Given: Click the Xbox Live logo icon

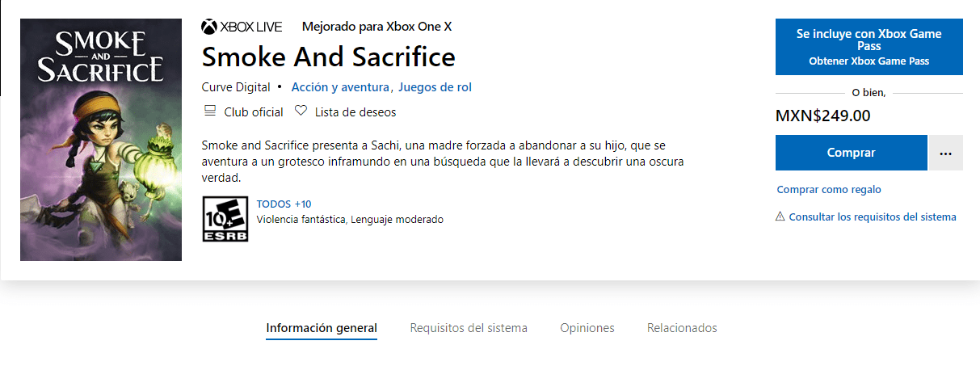Looking at the screenshot, I should point(209,27).
